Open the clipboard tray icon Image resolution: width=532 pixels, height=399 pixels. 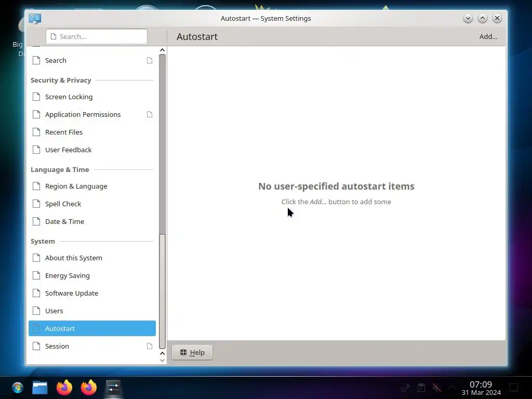pyautogui.click(x=421, y=388)
